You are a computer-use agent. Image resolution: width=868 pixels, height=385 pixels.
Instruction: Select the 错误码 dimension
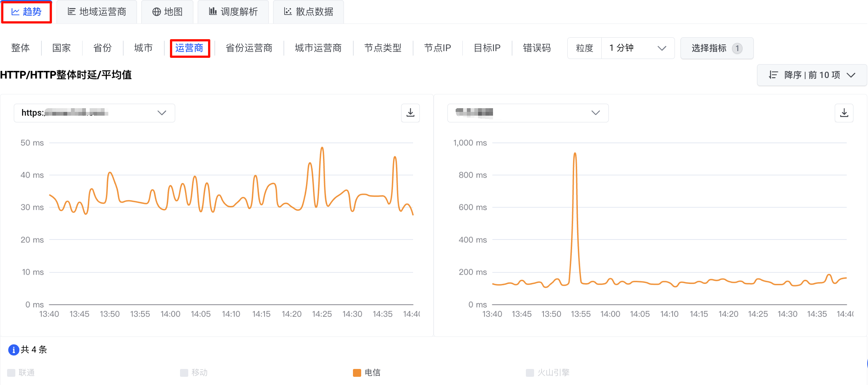click(537, 48)
